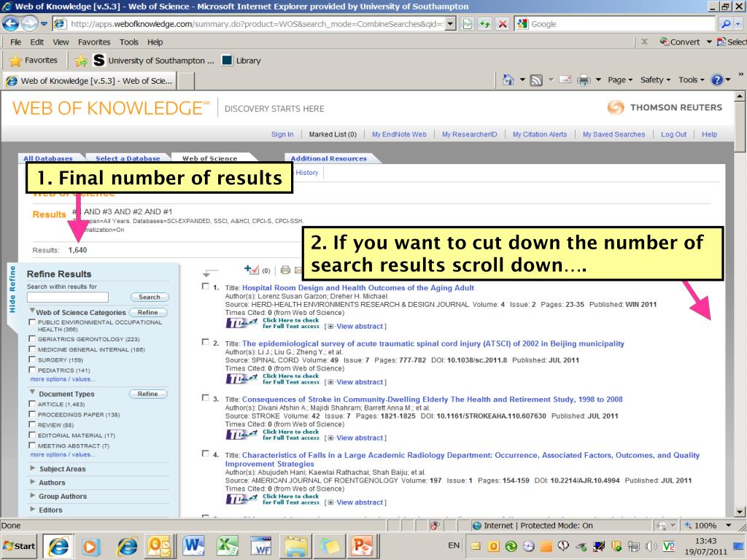
Task: Click the Windows Start button
Action: [x=20, y=545]
